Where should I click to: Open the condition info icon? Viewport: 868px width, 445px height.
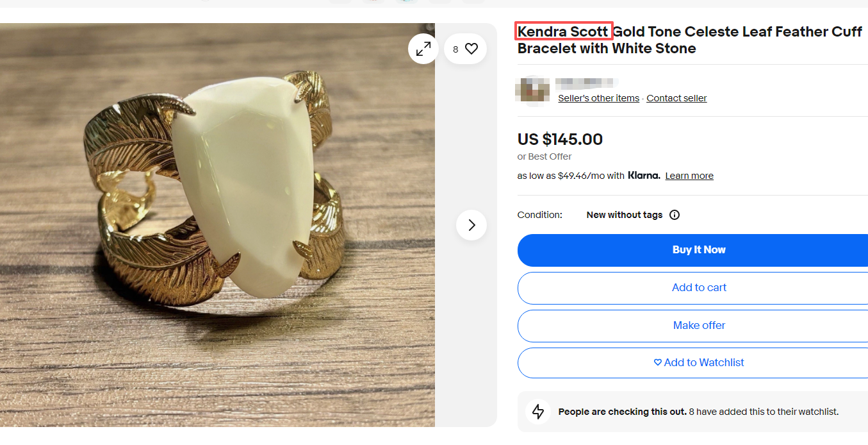(x=675, y=215)
